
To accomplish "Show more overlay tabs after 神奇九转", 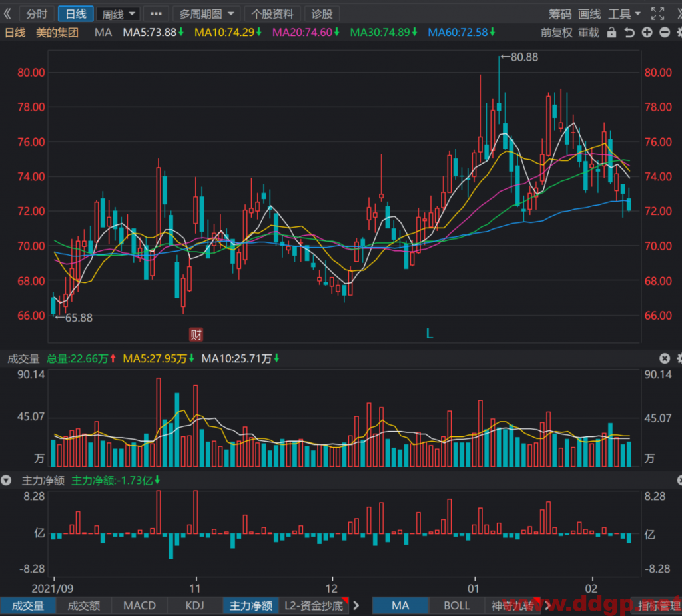I will (548, 605).
